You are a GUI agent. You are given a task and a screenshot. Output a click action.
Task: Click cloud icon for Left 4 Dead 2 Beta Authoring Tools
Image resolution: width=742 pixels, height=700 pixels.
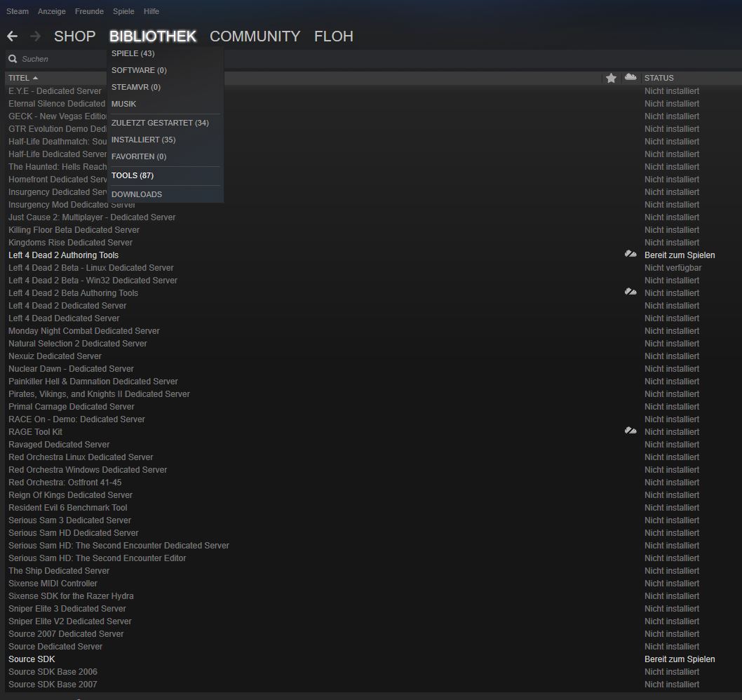tap(630, 292)
